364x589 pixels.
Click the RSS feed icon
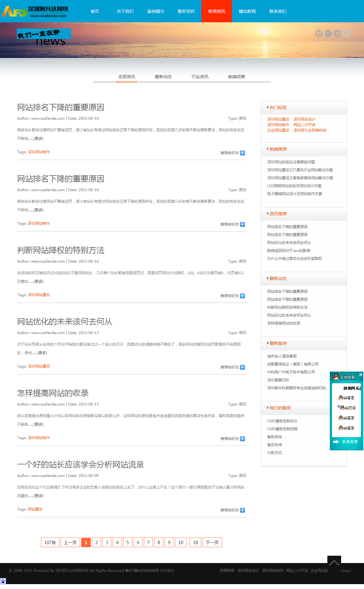pyautogui.click(x=346, y=34)
